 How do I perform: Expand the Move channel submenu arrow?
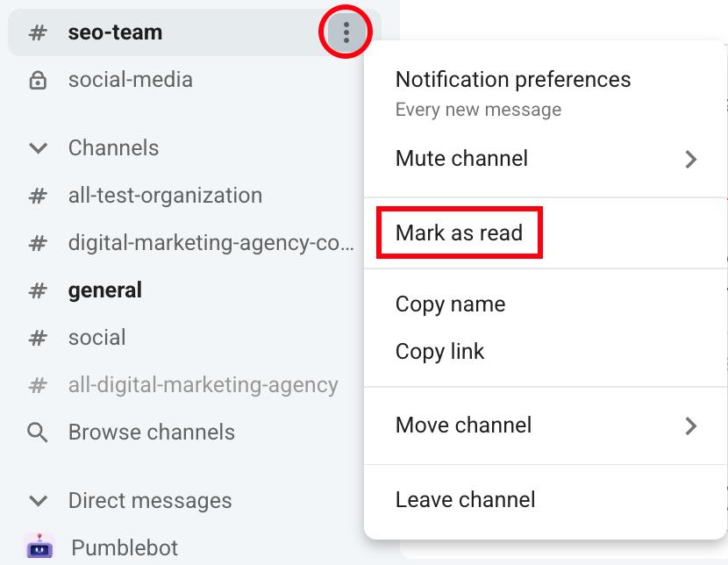click(691, 426)
